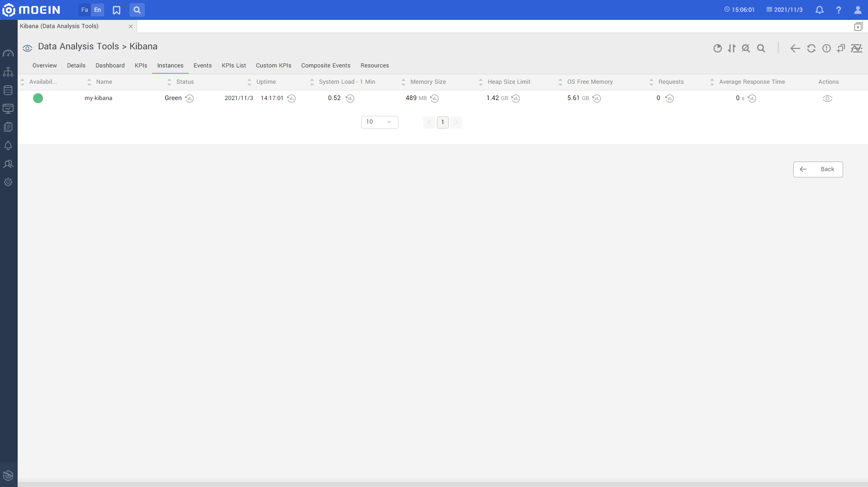Open chart icon next to Green status
868x487 pixels.
point(189,98)
